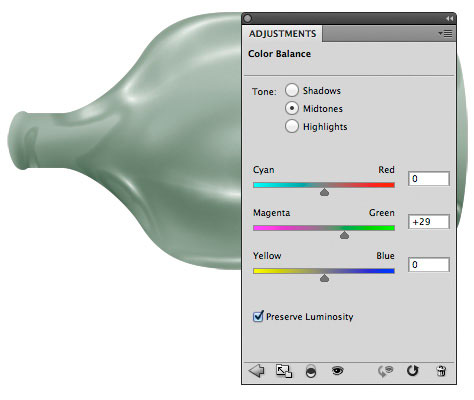Click the return to adjustment list arrow
Image resolution: width=474 pixels, height=400 pixels.
[x=256, y=371]
